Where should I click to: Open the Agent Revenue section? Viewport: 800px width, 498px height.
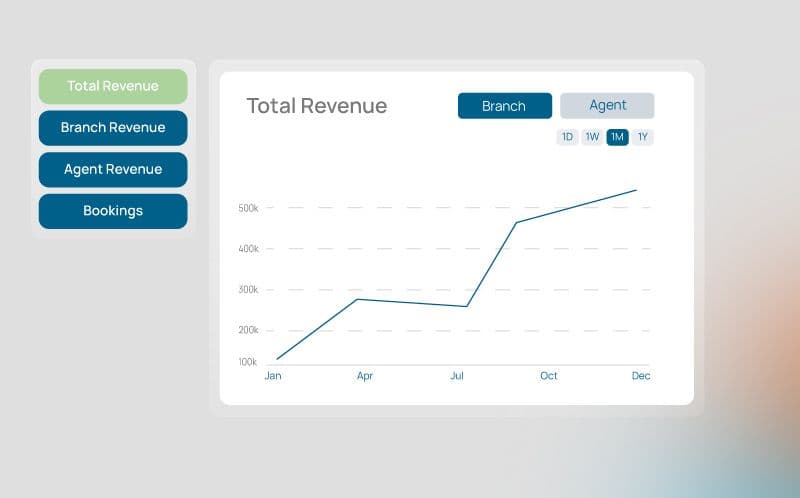[113, 170]
